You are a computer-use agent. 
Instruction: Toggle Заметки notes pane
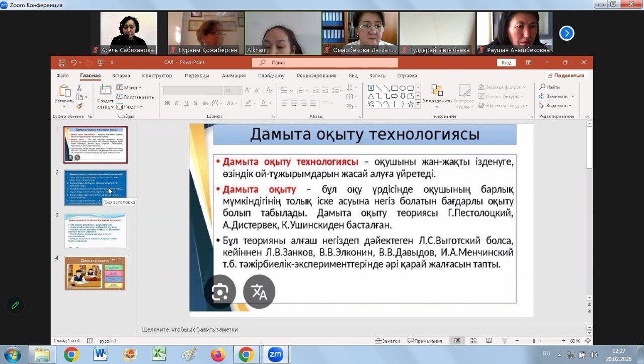point(387,341)
